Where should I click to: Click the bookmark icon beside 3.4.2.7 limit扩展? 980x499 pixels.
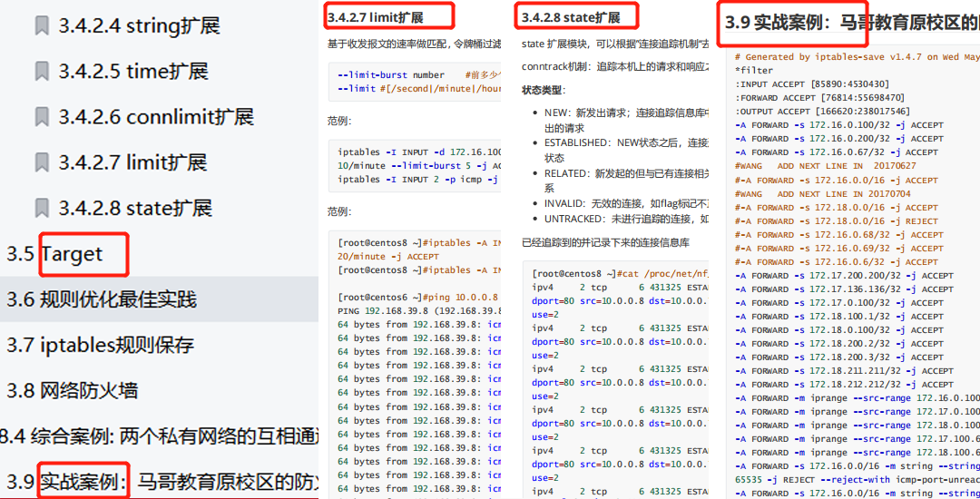(41, 162)
